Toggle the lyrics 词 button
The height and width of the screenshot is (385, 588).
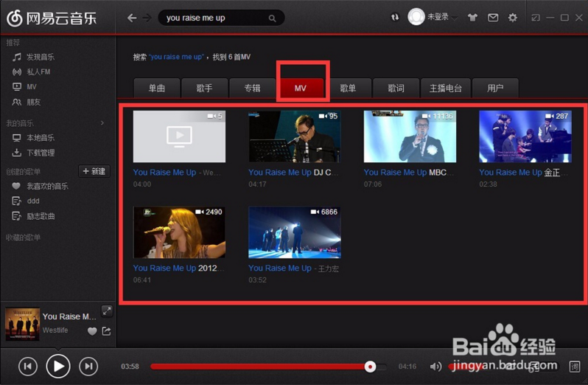coord(575,367)
